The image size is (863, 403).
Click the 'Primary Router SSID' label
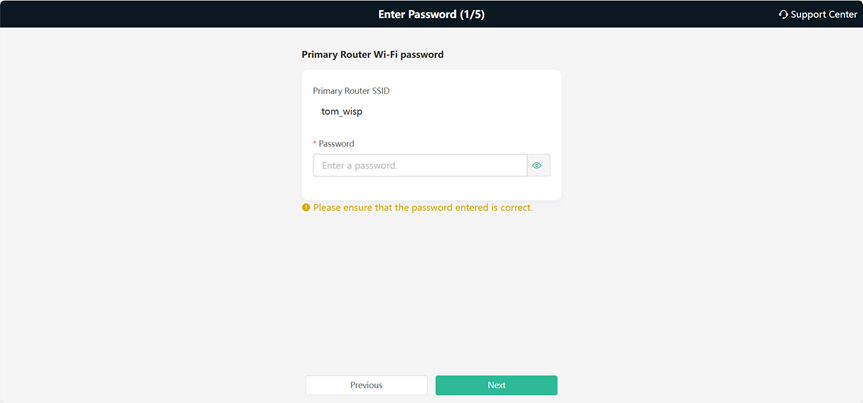tap(351, 91)
